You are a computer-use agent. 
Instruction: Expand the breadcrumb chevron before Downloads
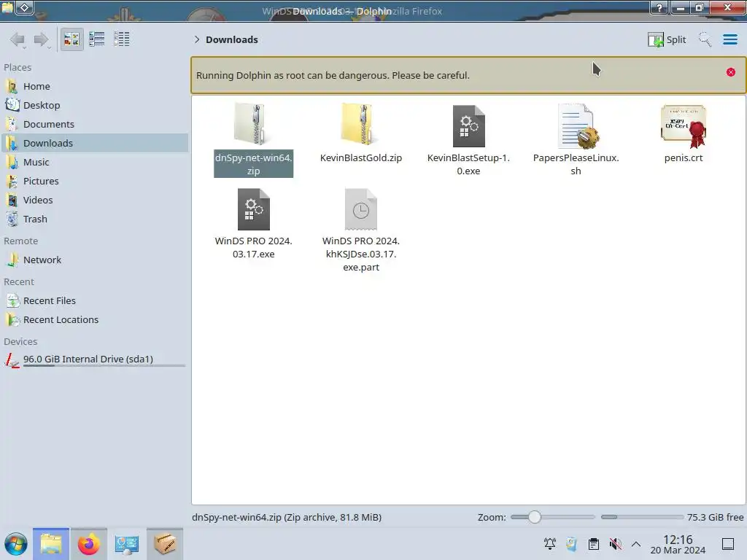click(197, 39)
